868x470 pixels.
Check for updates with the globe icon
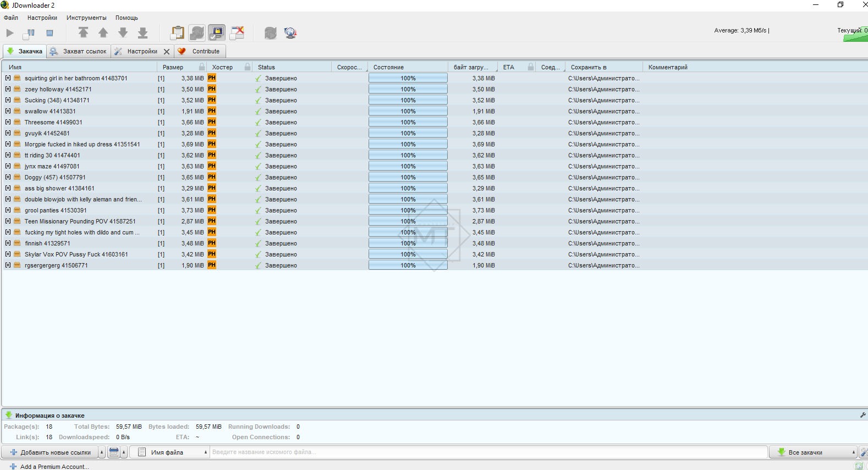[290, 33]
